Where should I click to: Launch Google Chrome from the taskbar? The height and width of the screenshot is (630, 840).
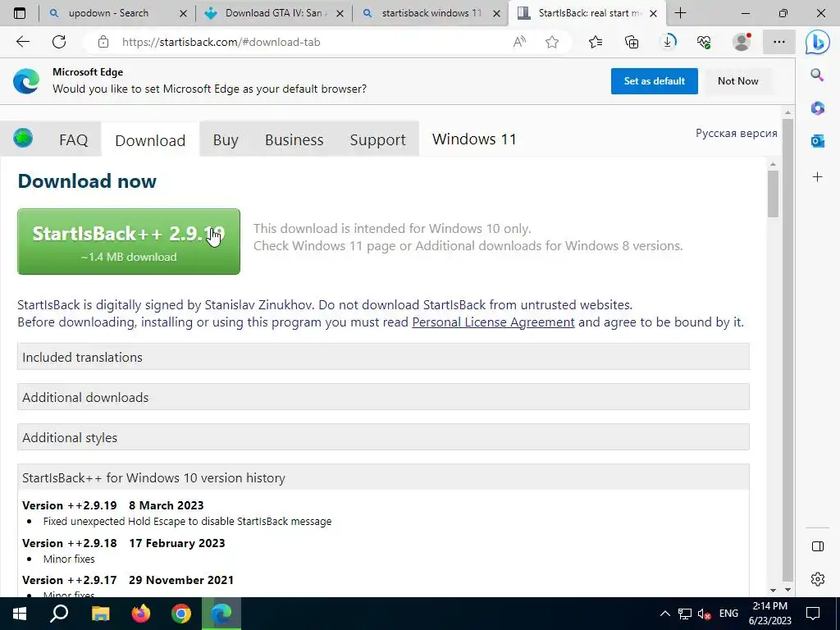[181, 614]
